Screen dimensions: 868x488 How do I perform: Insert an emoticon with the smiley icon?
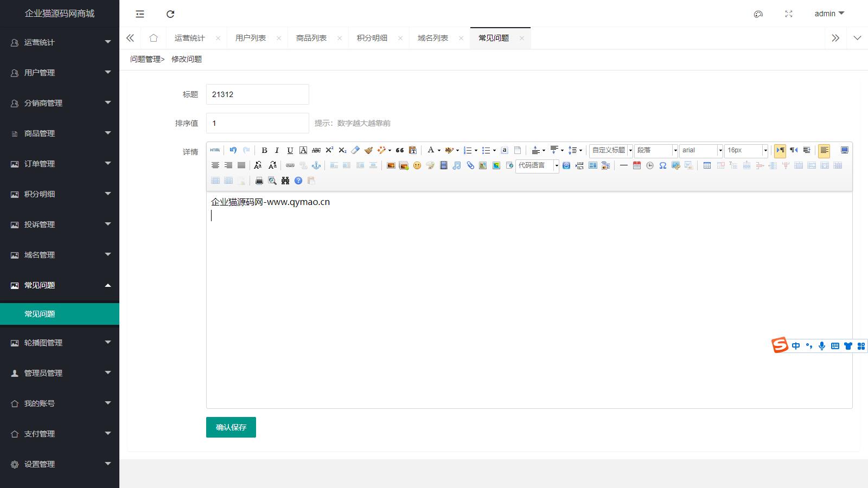417,165
